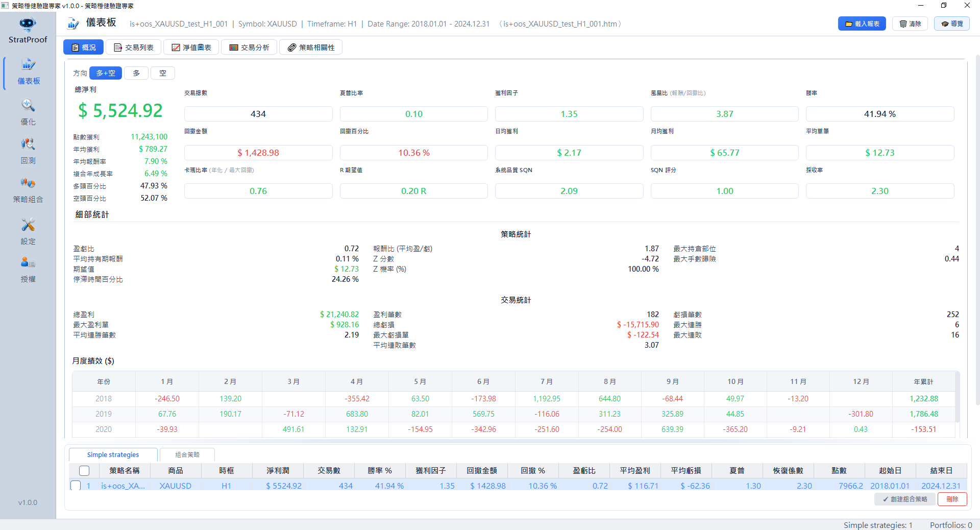Click the 總盈利 value $ 21,240.82

pyautogui.click(x=339, y=315)
